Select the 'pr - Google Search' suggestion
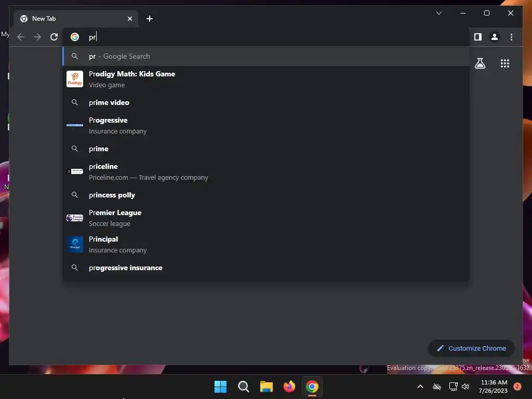Image resolution: width=532 pixels, height=399 pixels. click(x=266, y=56)
